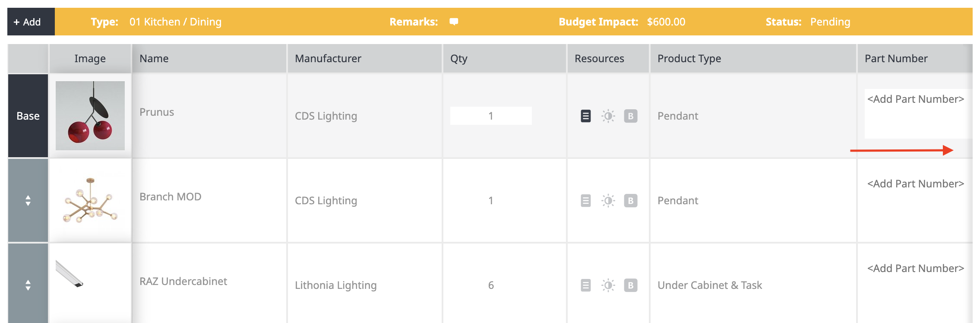This screenshot has height=323, width=980.
Task: Click the reorder arrows on Branch MOD row
Action: click(x=28, y=201)
